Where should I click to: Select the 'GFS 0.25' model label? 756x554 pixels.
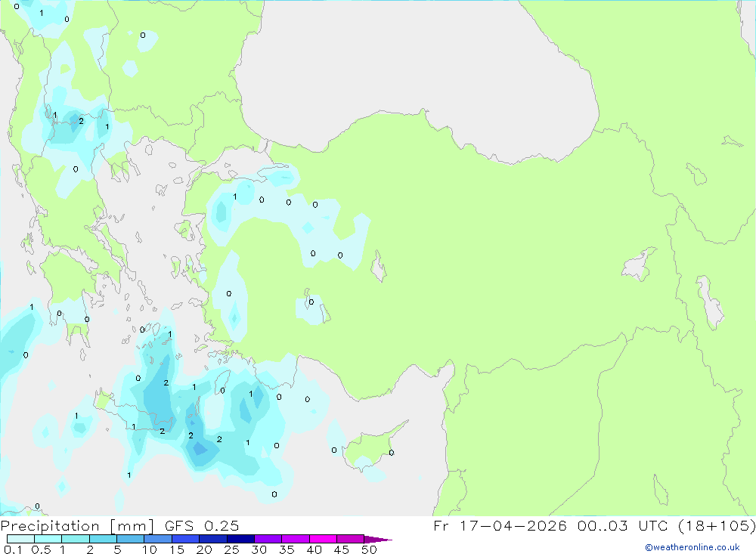tap(202, 525)
